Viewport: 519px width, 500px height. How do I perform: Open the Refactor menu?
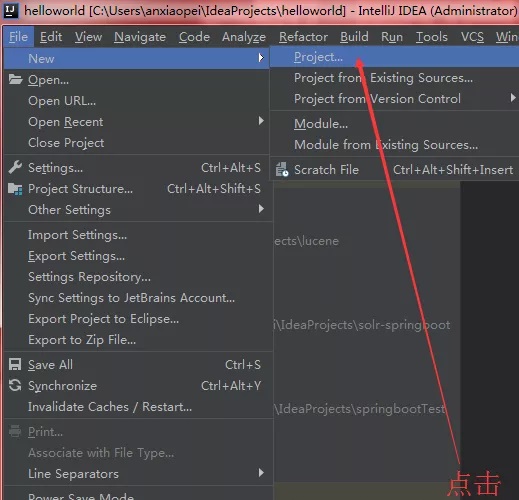[x=303, y=37]
